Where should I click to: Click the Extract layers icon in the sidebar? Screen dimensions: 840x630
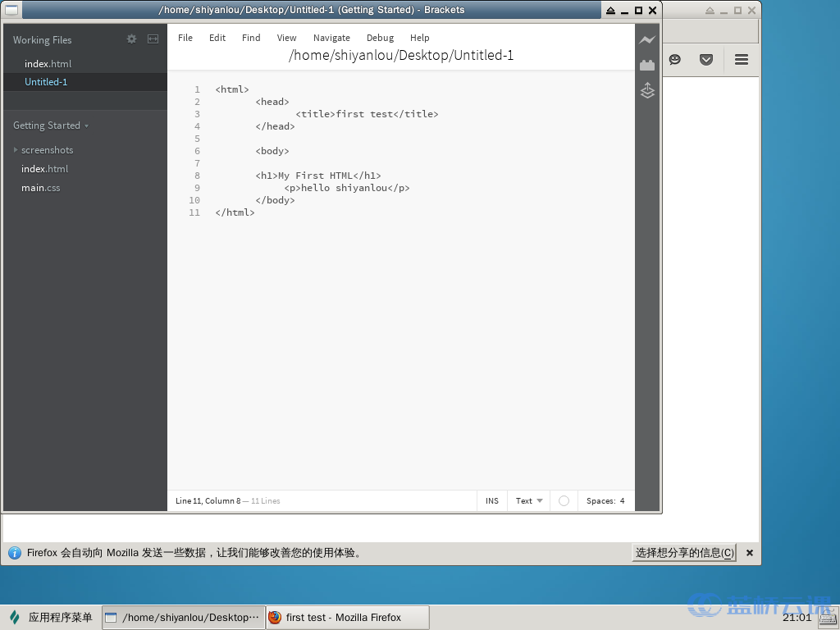[x=647, y=91]
